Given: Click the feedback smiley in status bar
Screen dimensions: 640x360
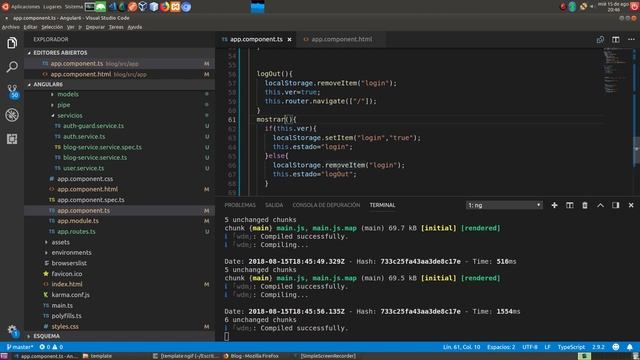Looking at the screenshot, I should click(x=616, y=347).
